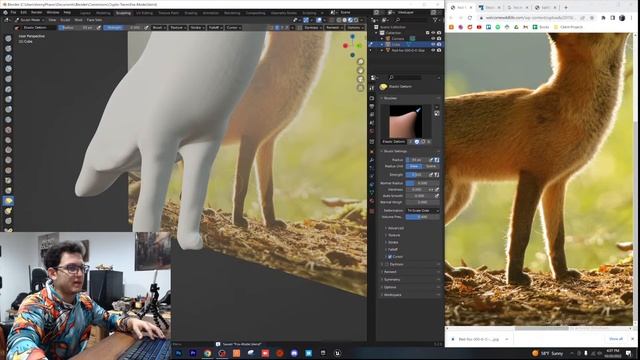Open the Client Projects bookmark folder
Viewport: 640px width, 360px height.
568,27
